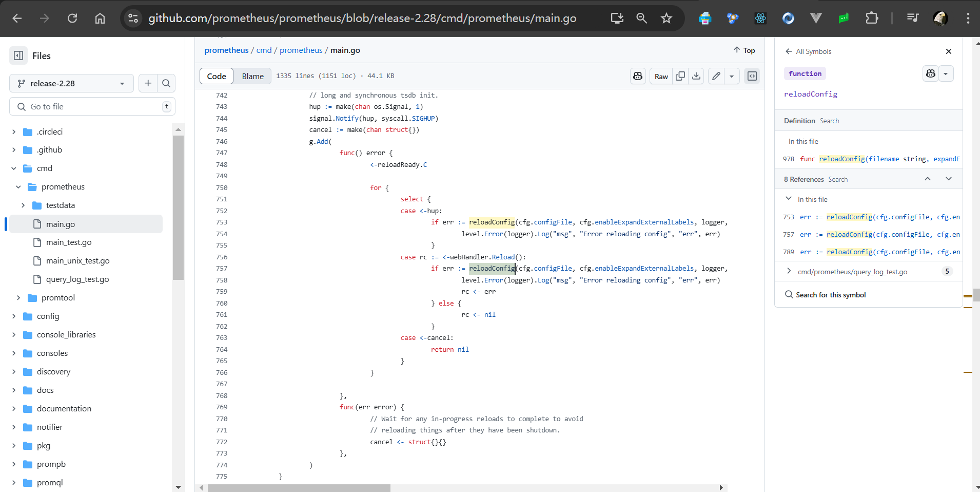Open the browser three-dot menu
980x492 pixels.
968,18
